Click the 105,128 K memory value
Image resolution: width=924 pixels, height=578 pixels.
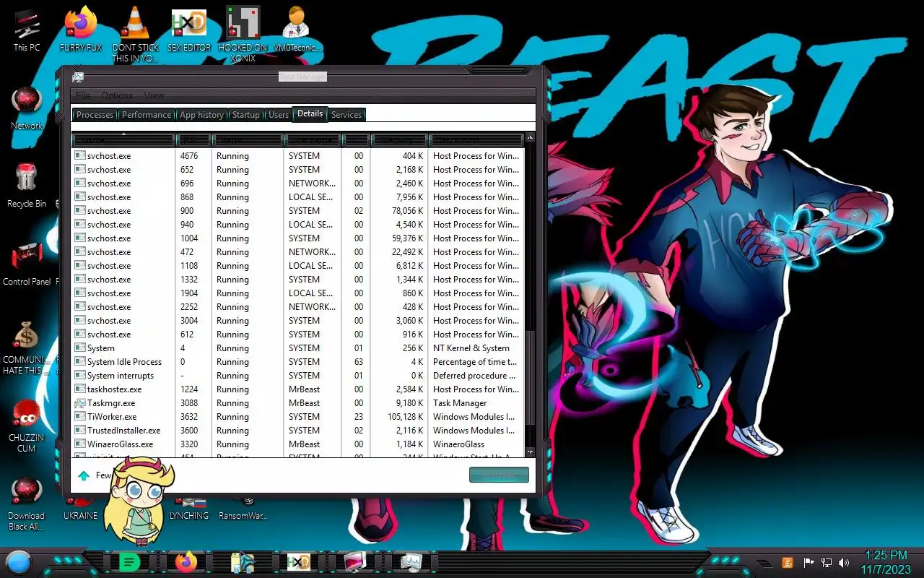[405, 417]
